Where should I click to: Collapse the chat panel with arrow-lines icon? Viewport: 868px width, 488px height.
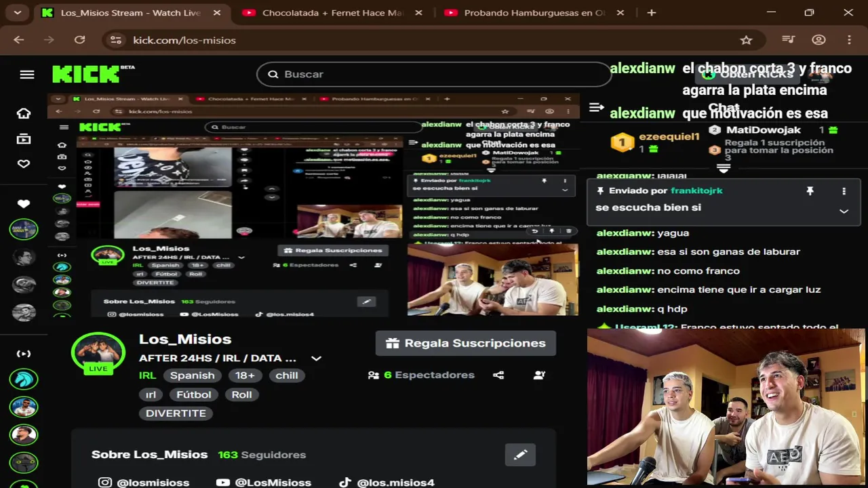(597, 107)
